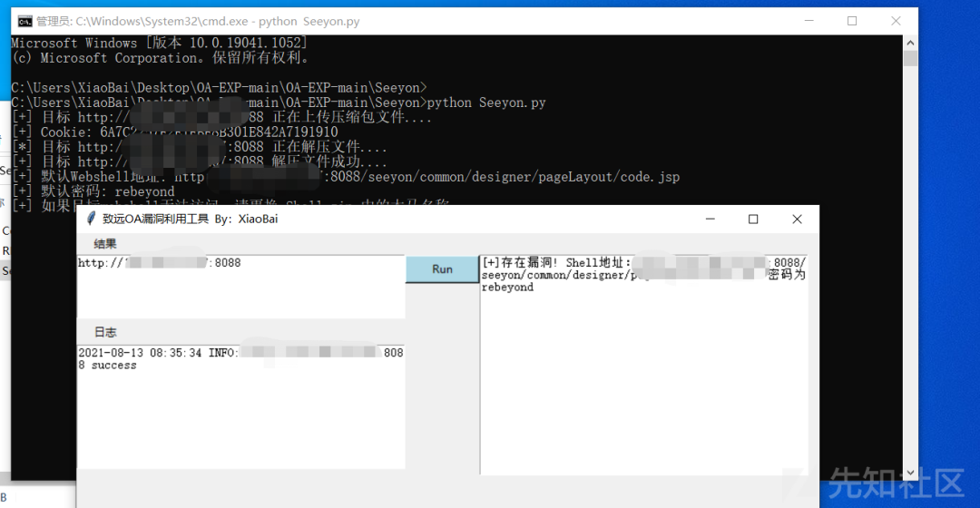Click the '日志' label in tool

[105, 332]
